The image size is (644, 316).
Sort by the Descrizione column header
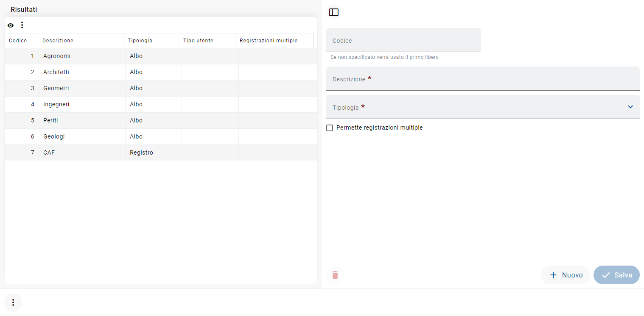tap(58, 41)
